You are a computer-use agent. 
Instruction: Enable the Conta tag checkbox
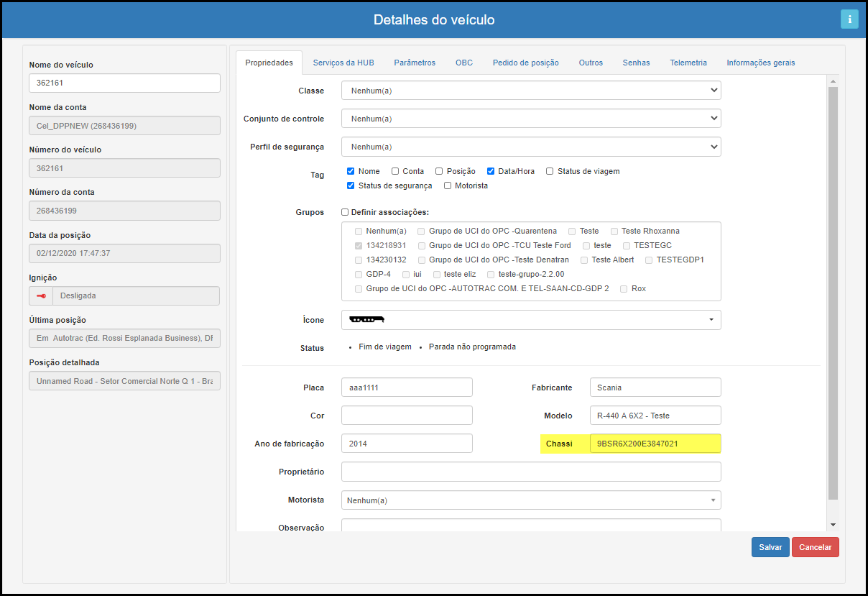(395, 171)
